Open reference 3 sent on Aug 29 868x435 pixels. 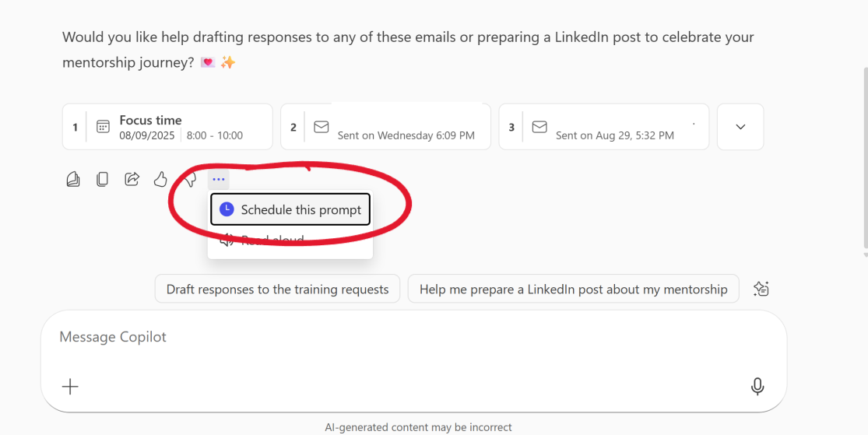(x=603, y=127)
